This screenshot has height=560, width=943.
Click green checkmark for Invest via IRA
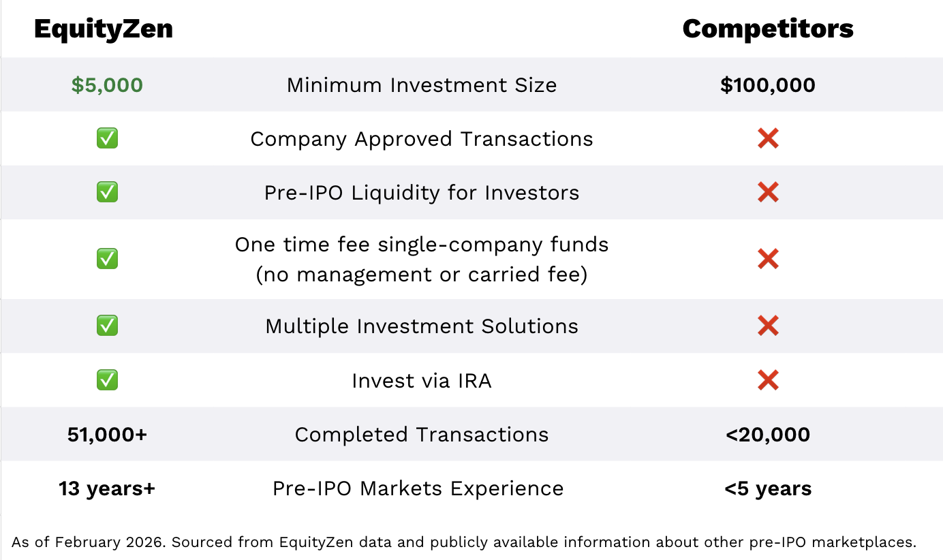(107, 379)
